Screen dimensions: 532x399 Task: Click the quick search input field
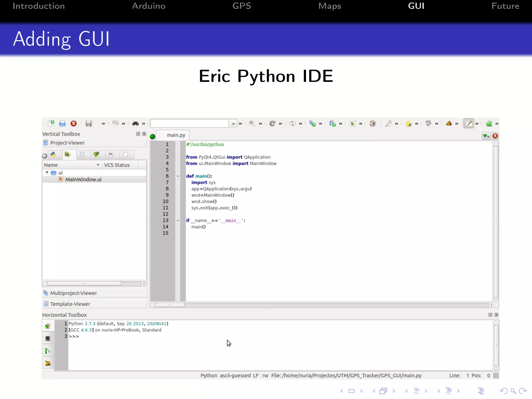190,123
